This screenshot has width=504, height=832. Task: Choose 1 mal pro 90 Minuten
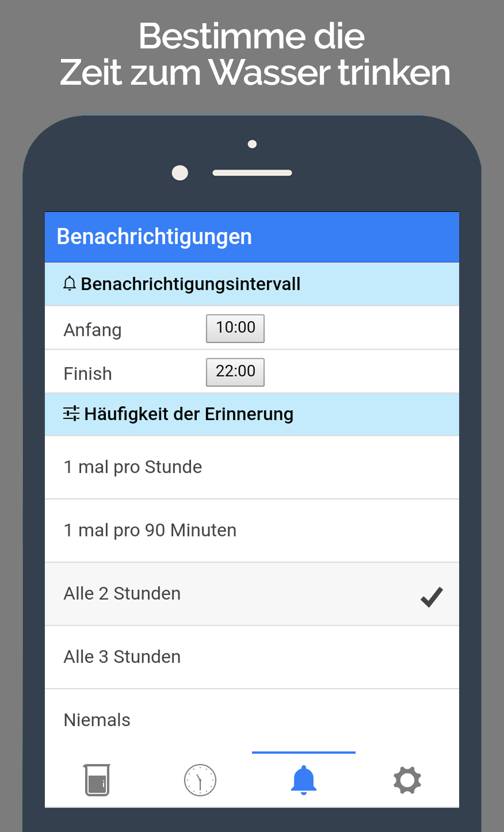click(x=150, y=530)
